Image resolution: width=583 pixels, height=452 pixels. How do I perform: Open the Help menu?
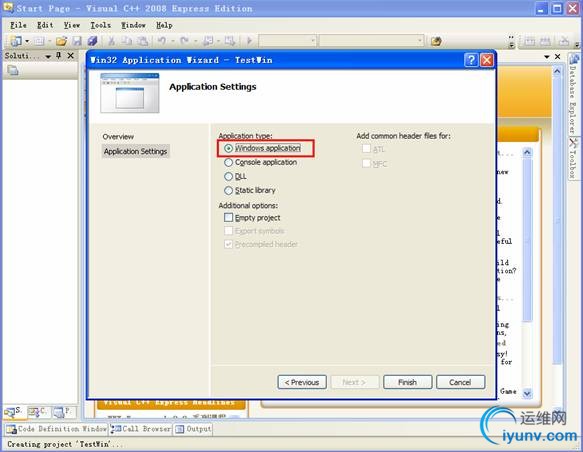pos(164,25)
